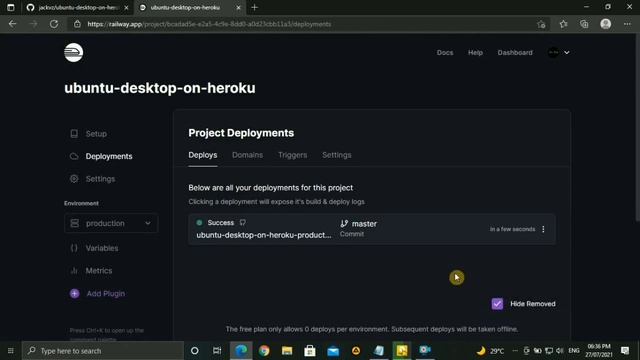This screenshot has width=640, height=360.
Task: Click the railway.app address bar URL
Action: pyautogui.click(x=209, y=24)
